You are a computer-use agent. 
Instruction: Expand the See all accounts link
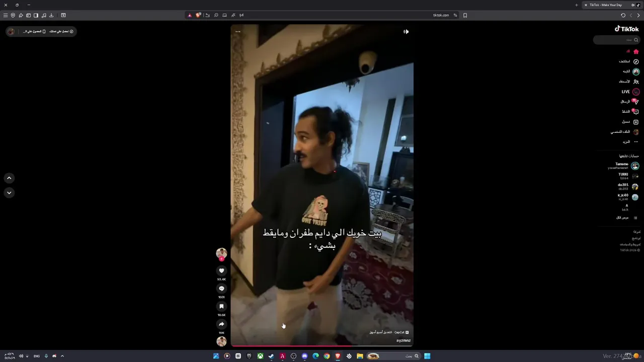pyautogui.click(x=626, y=218)
